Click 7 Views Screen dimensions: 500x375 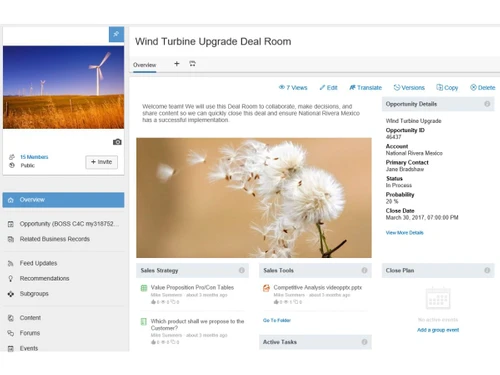click(293, 88)
